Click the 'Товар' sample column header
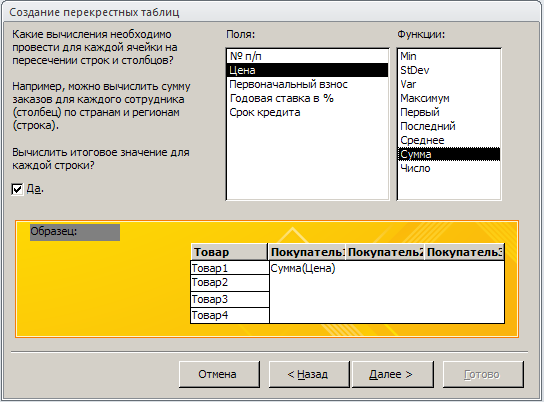This screenshot has width=544, height=402. (229, 252)
